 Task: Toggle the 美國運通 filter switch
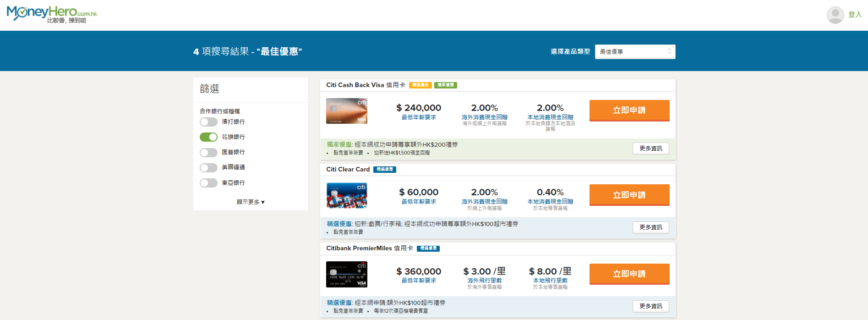pos(208,167)
